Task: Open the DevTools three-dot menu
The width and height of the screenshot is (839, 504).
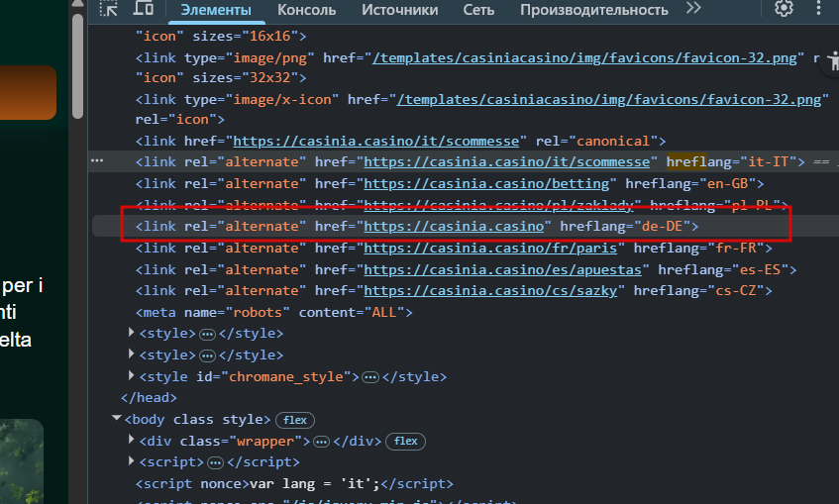Action: 818,8
